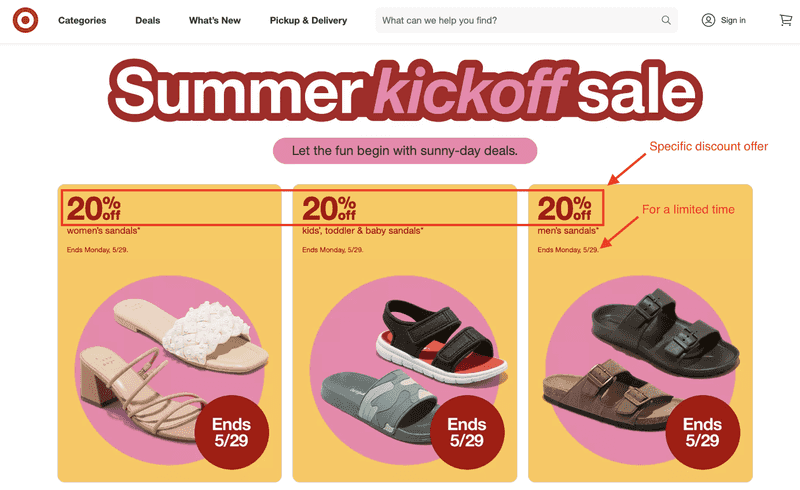800x490 pixels.
Task: Open the kids', toddler & baby sandals link
Action: coord(362,231)
